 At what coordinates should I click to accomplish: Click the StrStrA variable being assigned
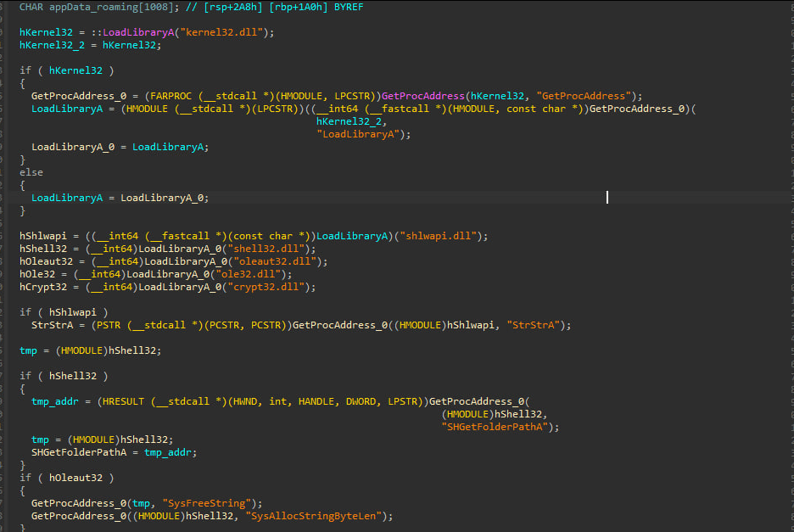coord(52,325)
